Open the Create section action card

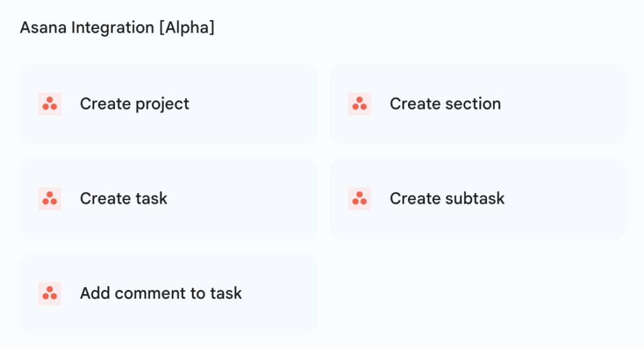(478, 104)
